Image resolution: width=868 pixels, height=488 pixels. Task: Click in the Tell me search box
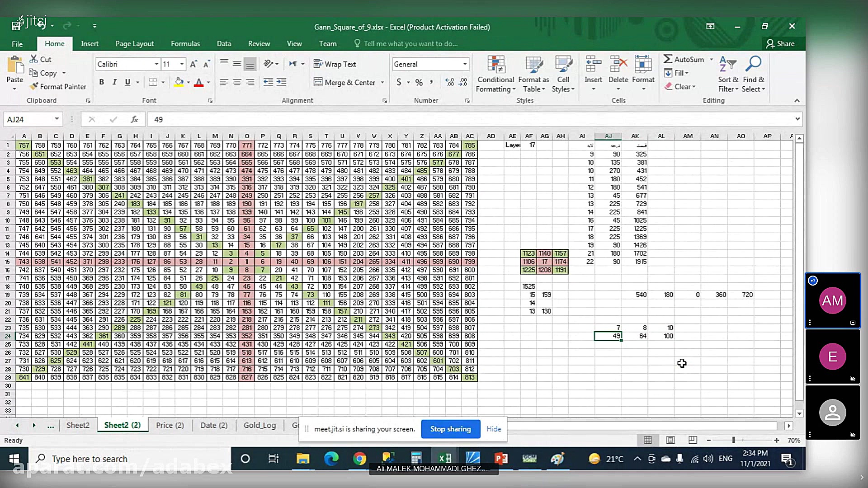click(x=410, y=43)
